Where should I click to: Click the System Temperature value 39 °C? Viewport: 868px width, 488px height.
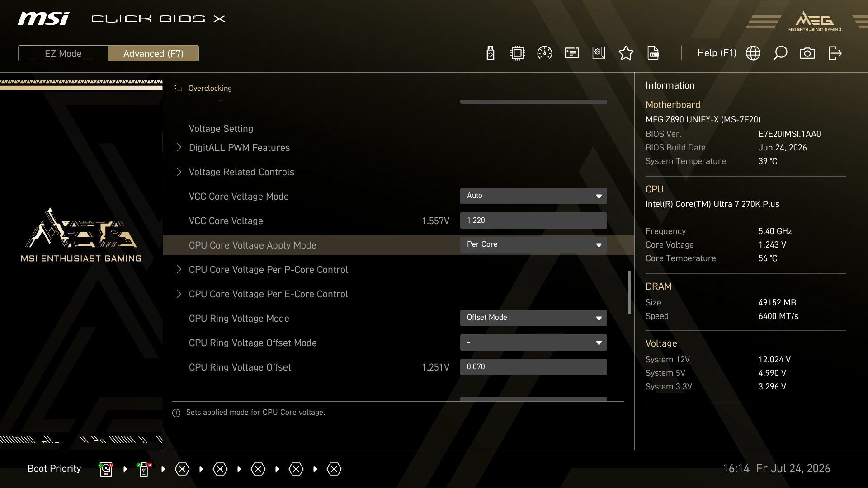[x=768, y=161]
